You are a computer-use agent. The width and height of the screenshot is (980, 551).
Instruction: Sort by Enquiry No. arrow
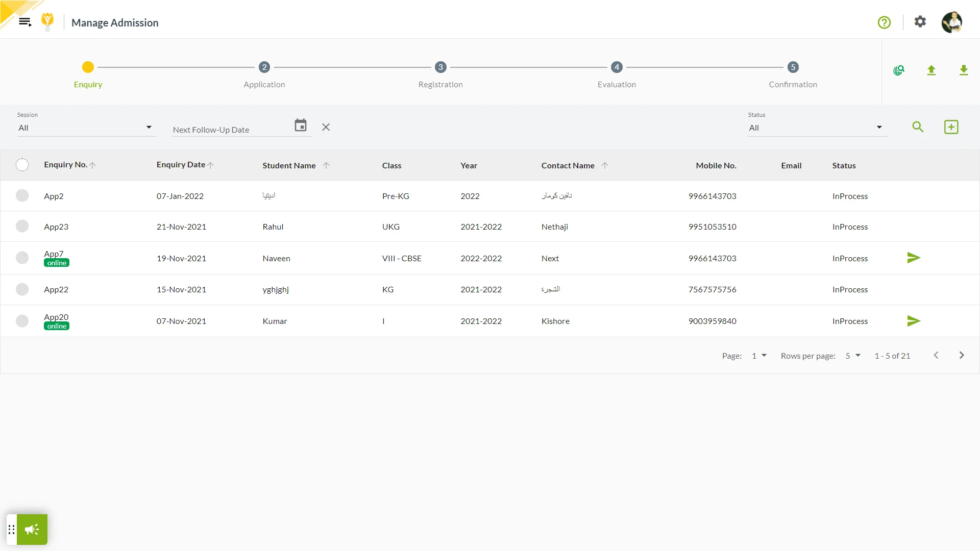point(92,165)
